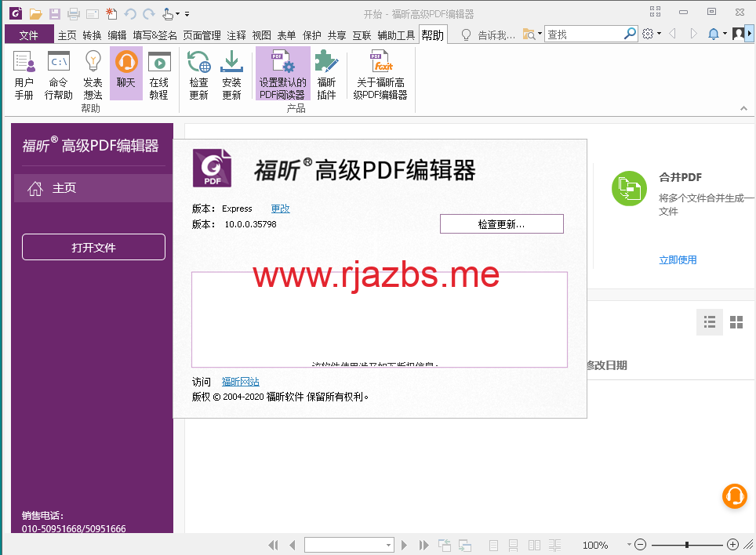The image size is (756, 555).
Task: Open the Page Management (页面管理) tab
Action: click(202, 35)
